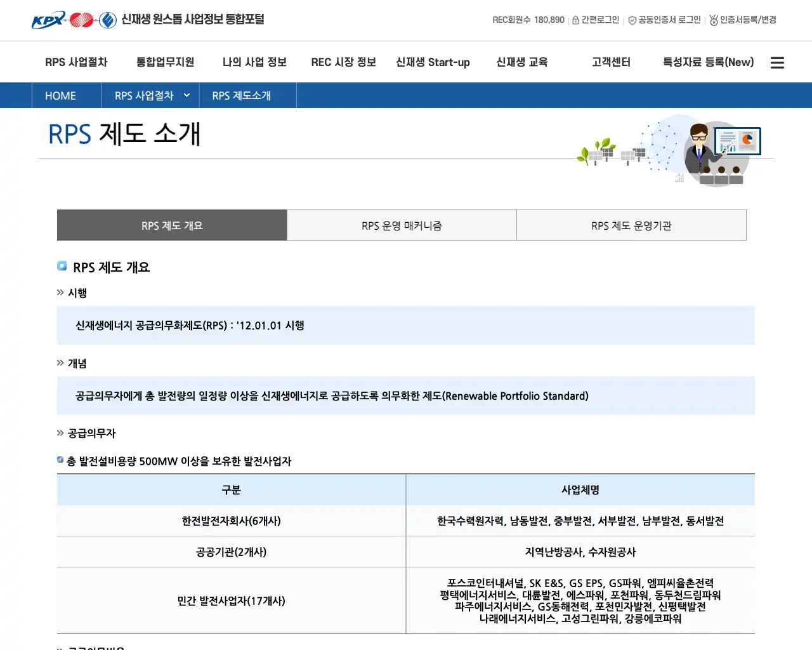This screenshot has height=650, width=812.
Task: Click the 공공기관(2개사) cell
Action: coord(231,552)
